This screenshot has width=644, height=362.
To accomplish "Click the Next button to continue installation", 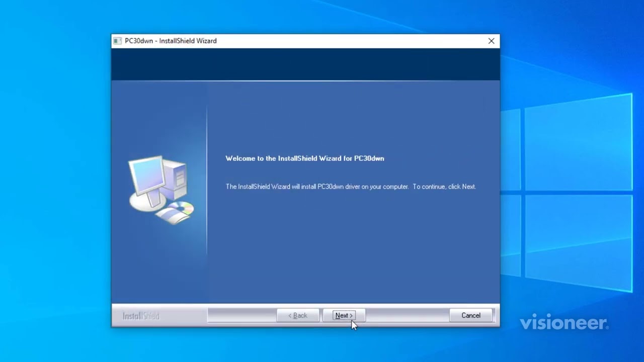I will [x=344, y=315].
